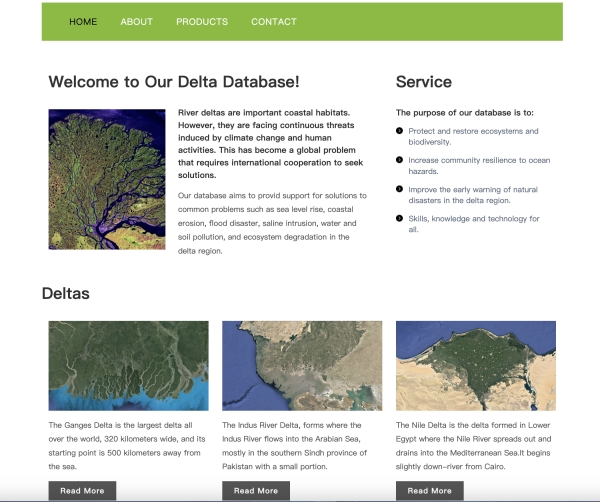Click the river delta satellite image in Welcome section
600x502 pixels.
pyautogui.click(x=106, y=179)
